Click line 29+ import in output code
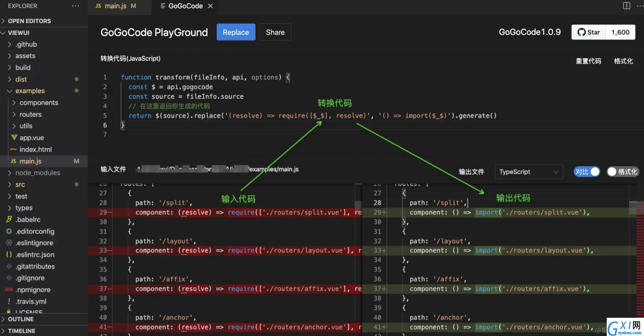The width and height of the screenshot is (644, 336). 486,213
